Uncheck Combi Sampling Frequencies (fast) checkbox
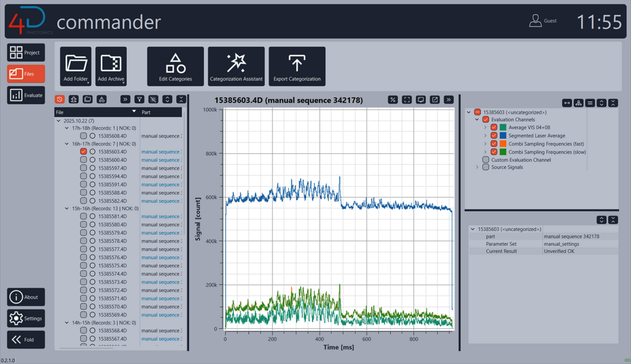631x364 pixels. [494, 144]
